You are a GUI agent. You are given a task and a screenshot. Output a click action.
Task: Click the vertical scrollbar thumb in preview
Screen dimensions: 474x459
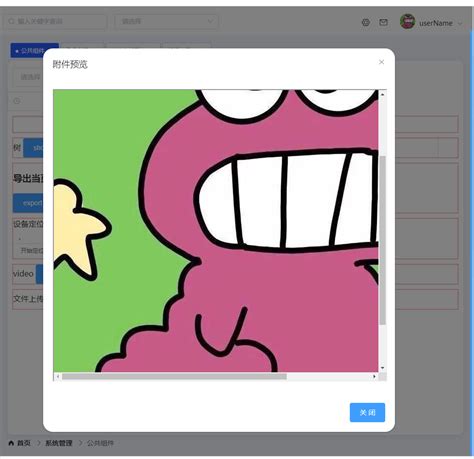click(x=382, y=240)
